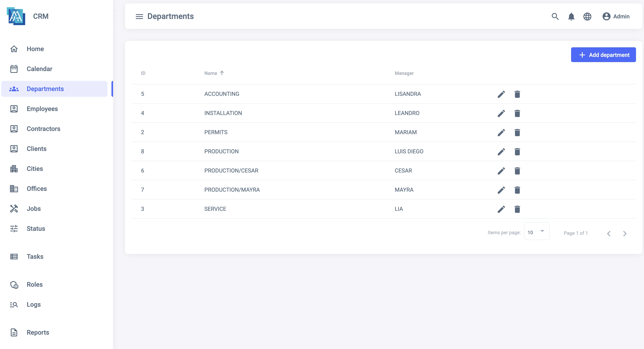Click the Add department button
Image resolution: width=644 pixels, height=349 pixels.
point(603,55)
